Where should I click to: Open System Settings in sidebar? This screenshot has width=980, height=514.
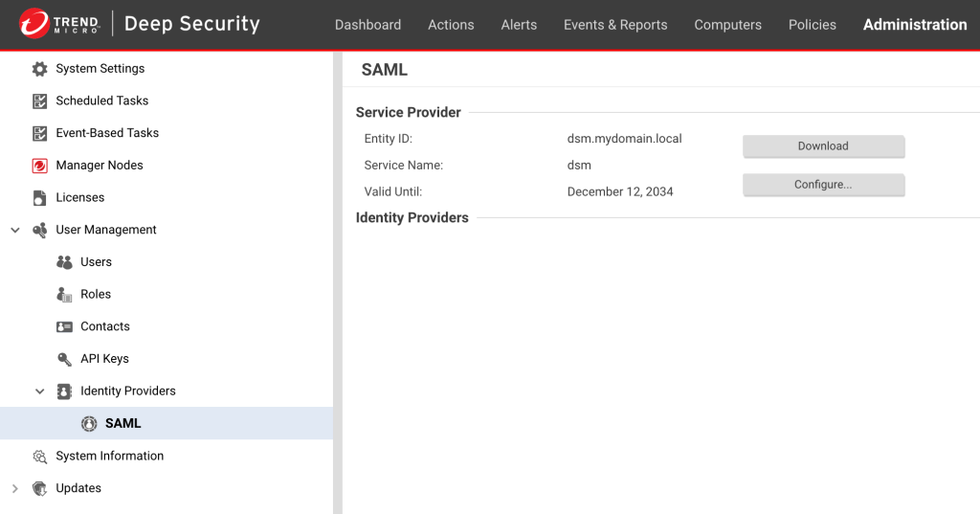coord(100,69)
